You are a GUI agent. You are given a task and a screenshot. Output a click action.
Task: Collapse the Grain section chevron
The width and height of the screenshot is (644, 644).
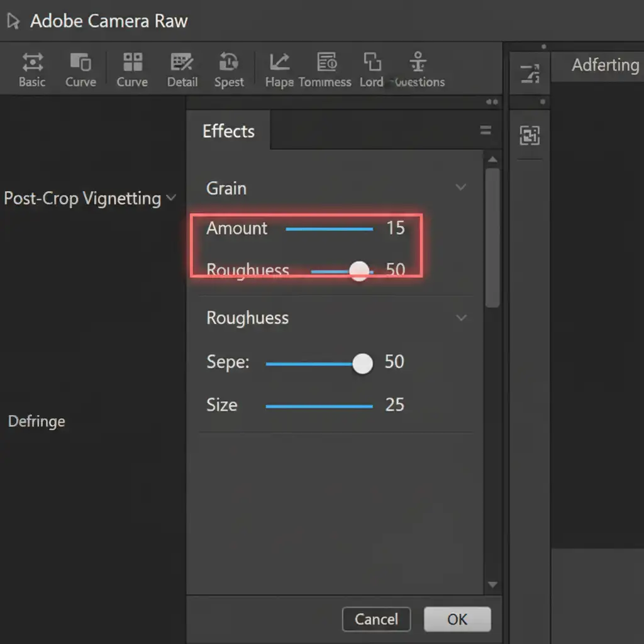(x=461, y=187)
